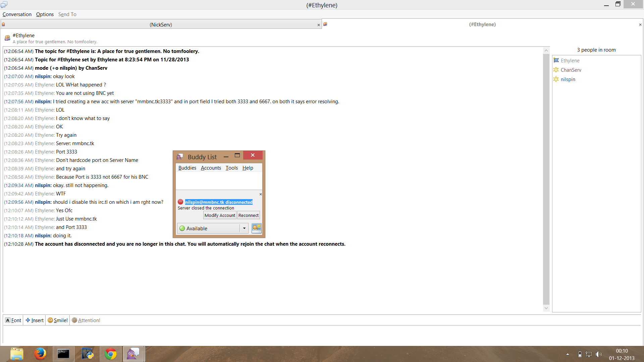This screenshot has width=644, height=362.
Task: Open the Insert menu in the toolbar
Action: click(35, 320)
